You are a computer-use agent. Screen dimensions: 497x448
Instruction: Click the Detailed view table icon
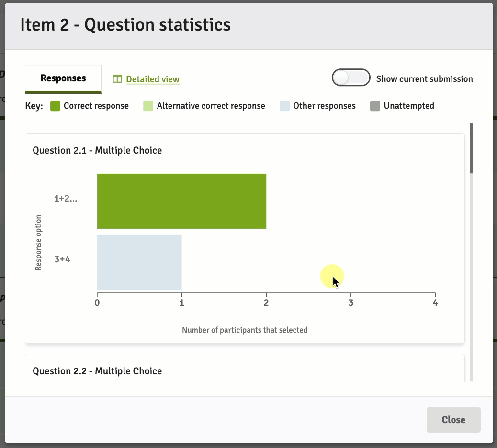coord(117,79)
